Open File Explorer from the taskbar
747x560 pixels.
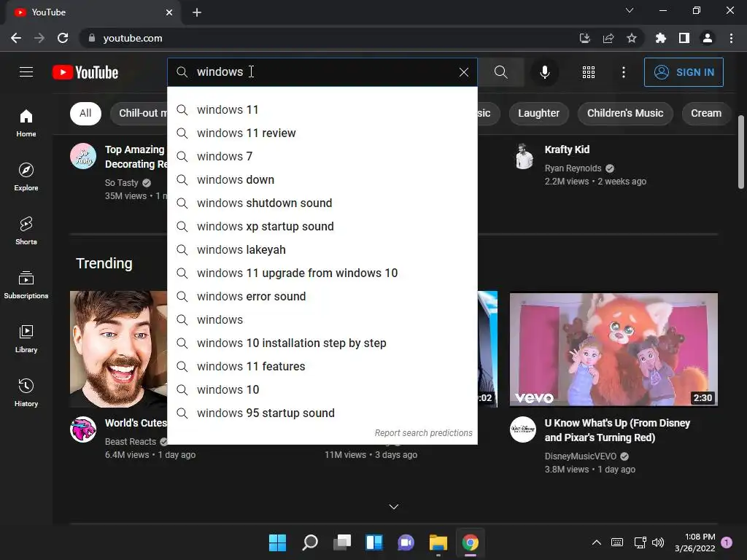click(x=438, y=542)
